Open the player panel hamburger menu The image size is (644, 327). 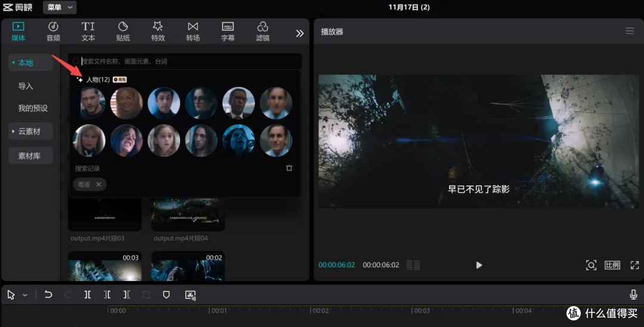click(630, 31)
